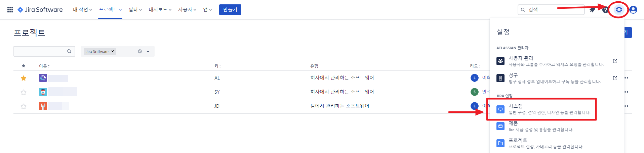Star the JD project

(24, 106)
